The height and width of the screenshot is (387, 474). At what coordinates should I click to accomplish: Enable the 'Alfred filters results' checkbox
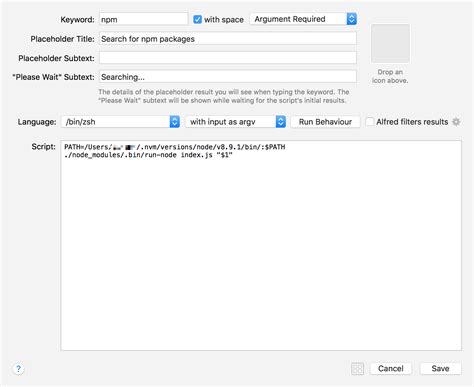[369, 122]
